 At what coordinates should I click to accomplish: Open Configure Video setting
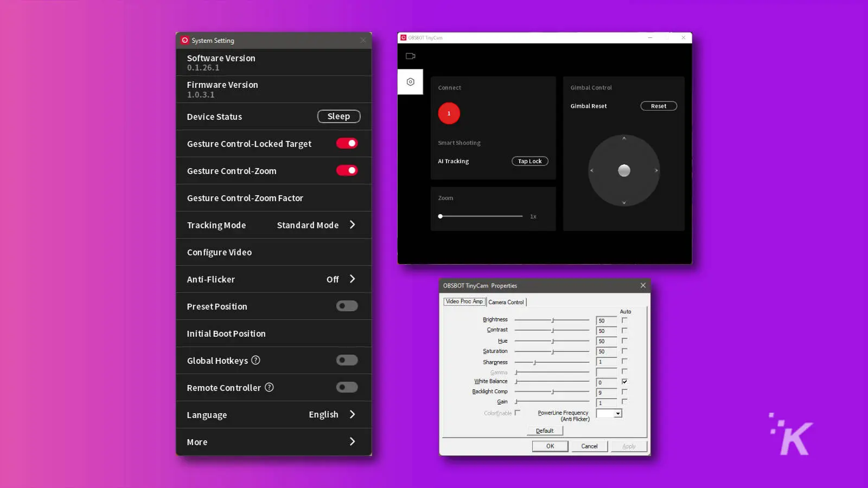[273, 252]
